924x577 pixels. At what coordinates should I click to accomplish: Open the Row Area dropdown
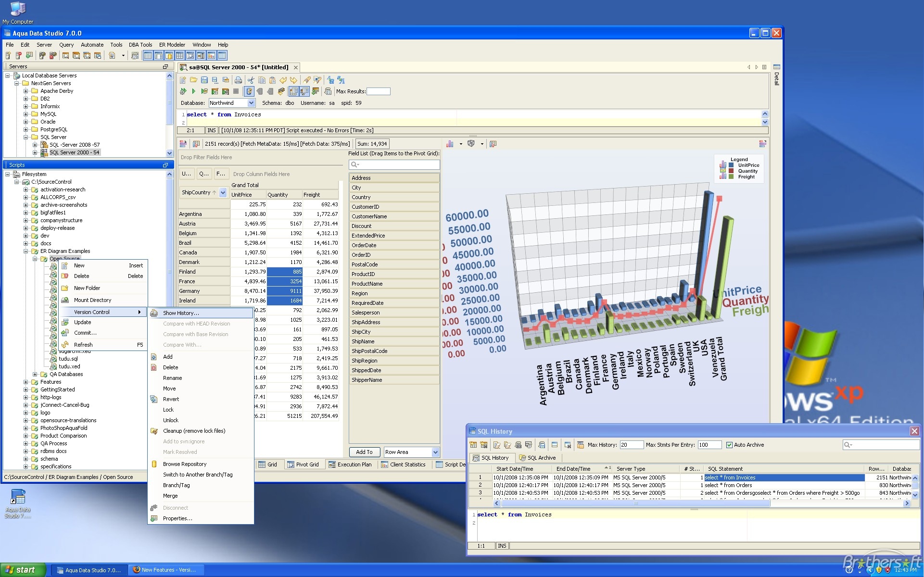click(435, 452)
